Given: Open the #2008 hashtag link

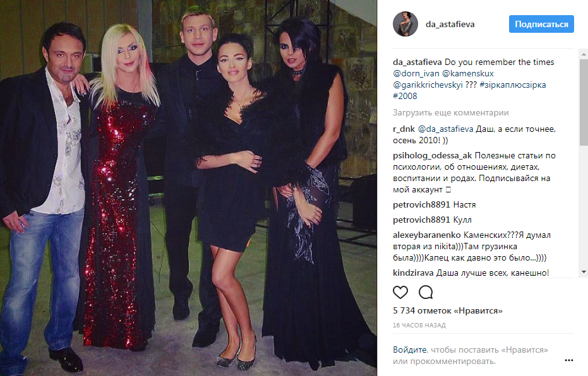Looking at the screenshot, I should coord(405,97).
